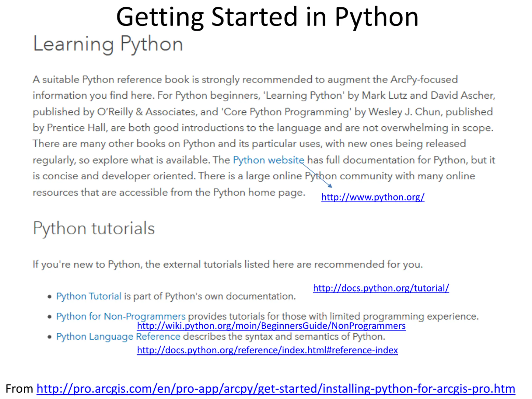Open the Python Language Reference link
Screen dimensions: 532x399
[118, 336]
